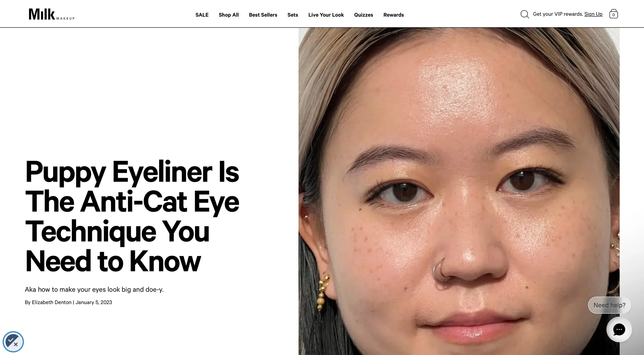Click the Need help? bubble
The width and height of the screenshot is (644, 355).
(609, 305)
